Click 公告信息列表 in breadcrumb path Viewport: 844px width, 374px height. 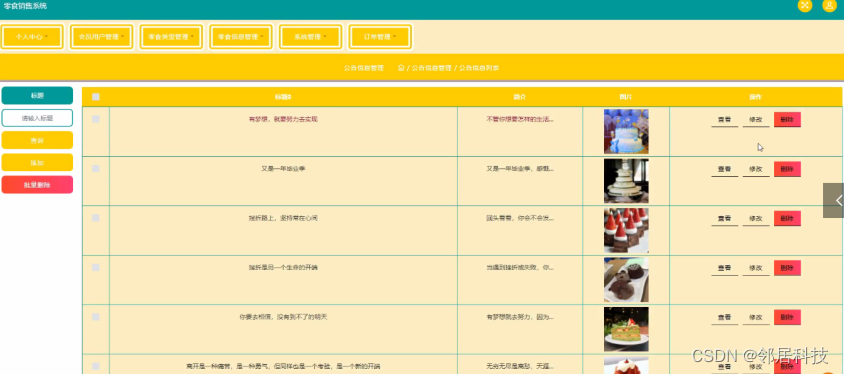click(x=479, y=68)
